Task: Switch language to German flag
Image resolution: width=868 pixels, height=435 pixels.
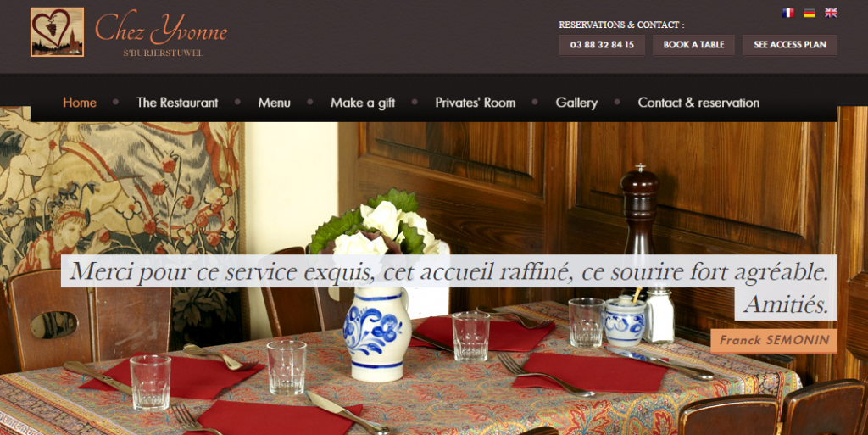Action: (810, 13)
